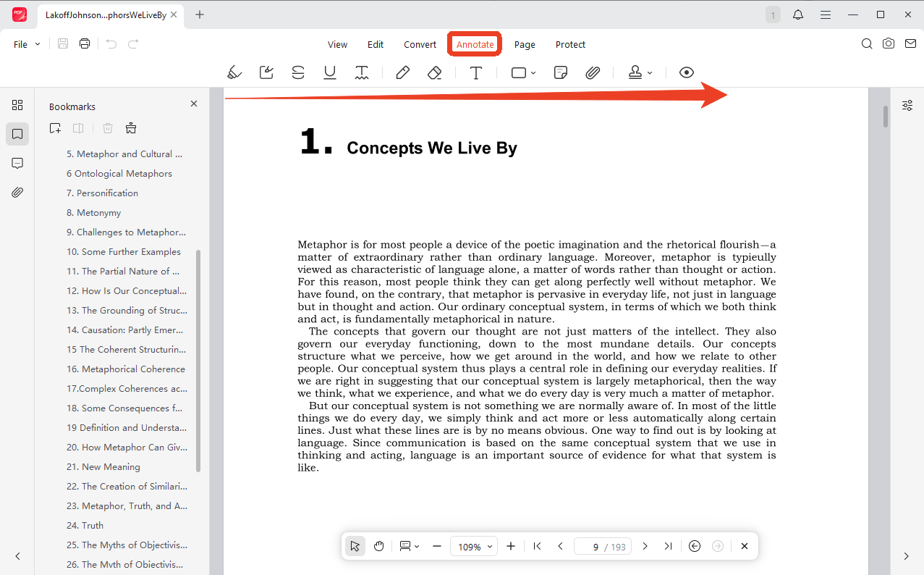924x575 pixels.
Task: Open the Edit tab
Action: tap(376, 44)
